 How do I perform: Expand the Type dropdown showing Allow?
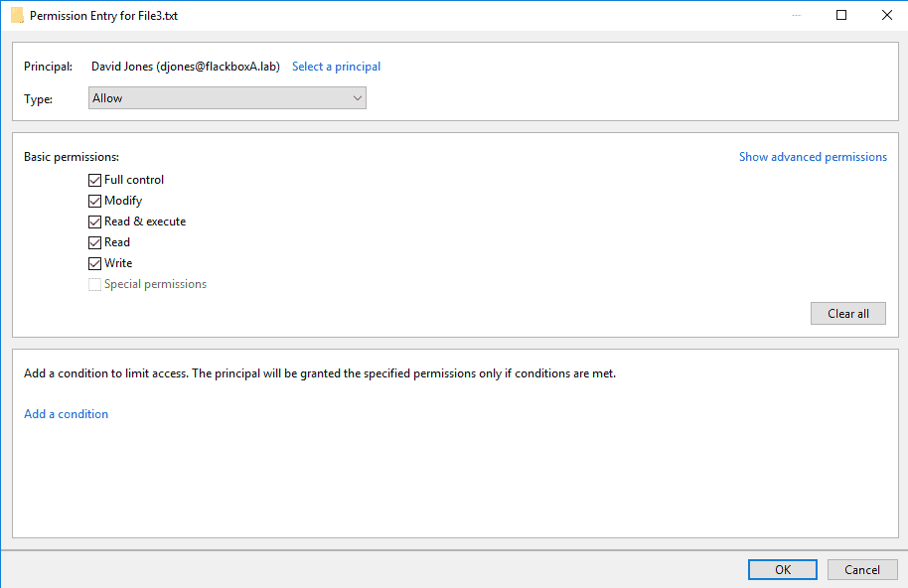tap(227, 98)
